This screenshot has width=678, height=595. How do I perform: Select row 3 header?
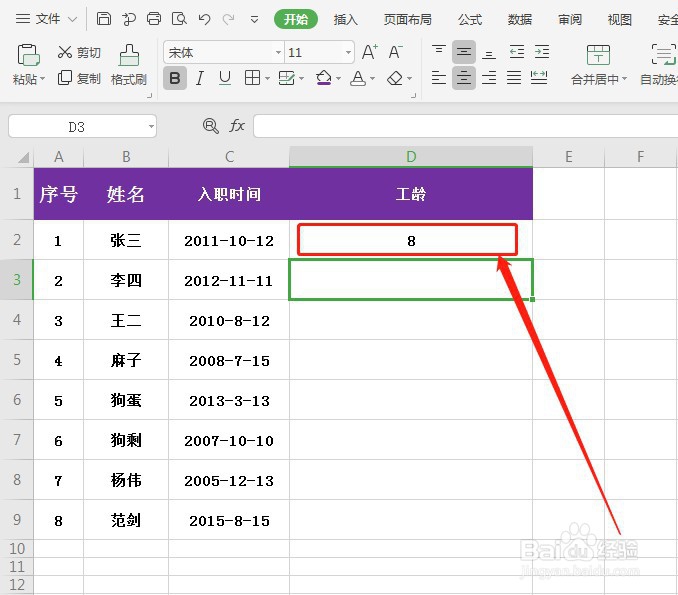click(16, 280)
